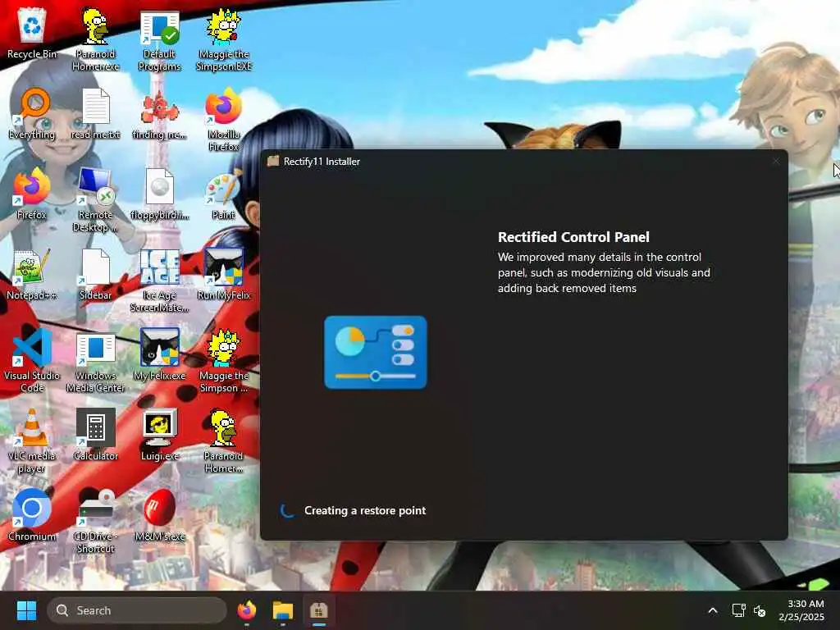840x630 pixels.
Task: Open Notepad++ desktop shortcut
Action: (32, 274)
